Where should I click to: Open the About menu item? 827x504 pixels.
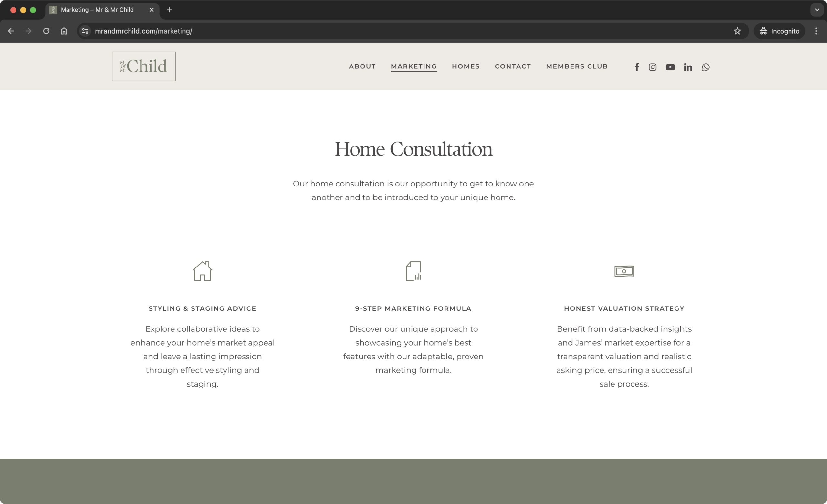[x=362, y=66]
